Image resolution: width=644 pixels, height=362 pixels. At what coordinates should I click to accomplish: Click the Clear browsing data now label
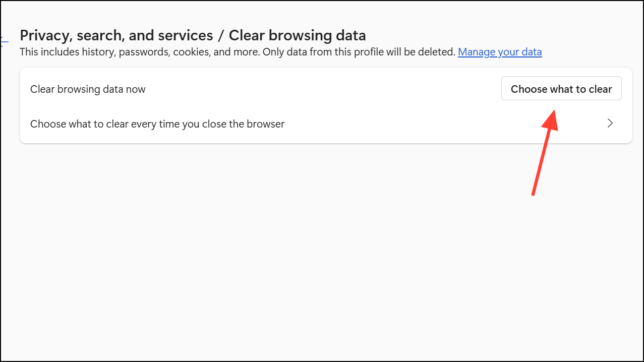[88, 89]
